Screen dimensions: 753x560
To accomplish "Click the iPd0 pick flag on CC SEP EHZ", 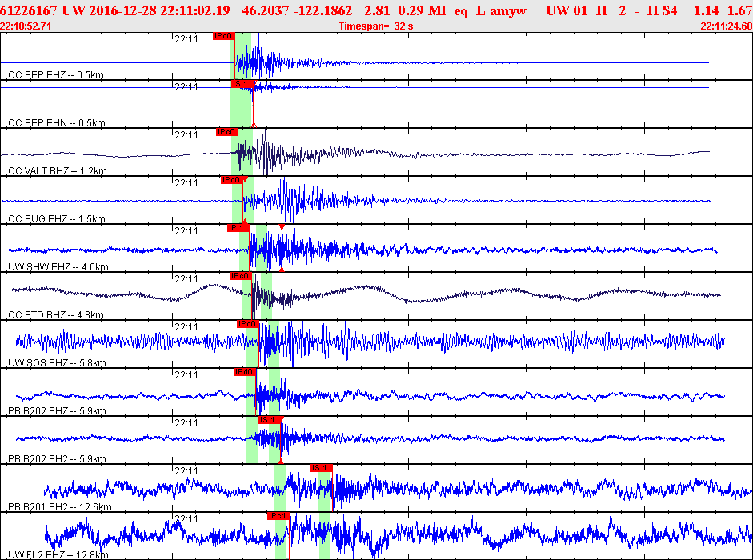I will (223, 36).
